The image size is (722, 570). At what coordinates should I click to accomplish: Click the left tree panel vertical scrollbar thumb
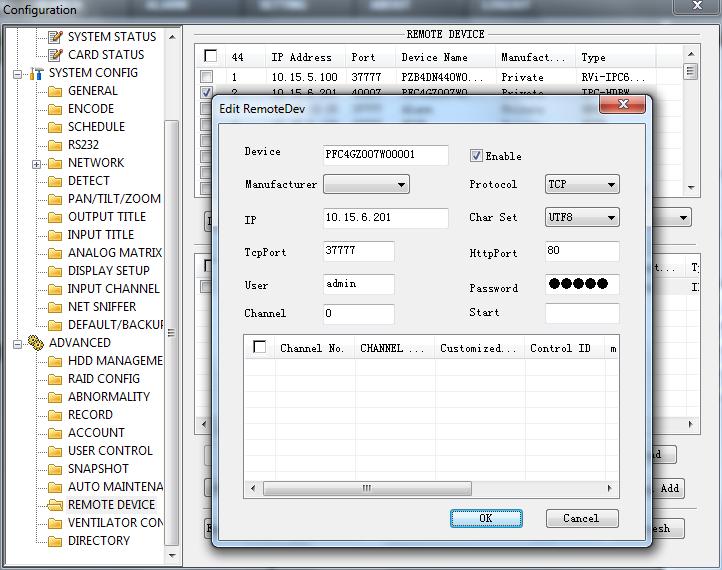pos(171,332)
